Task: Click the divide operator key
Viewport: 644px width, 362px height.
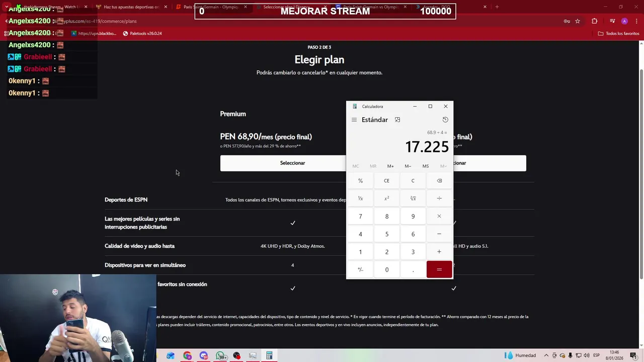Action: pos(439,199)
